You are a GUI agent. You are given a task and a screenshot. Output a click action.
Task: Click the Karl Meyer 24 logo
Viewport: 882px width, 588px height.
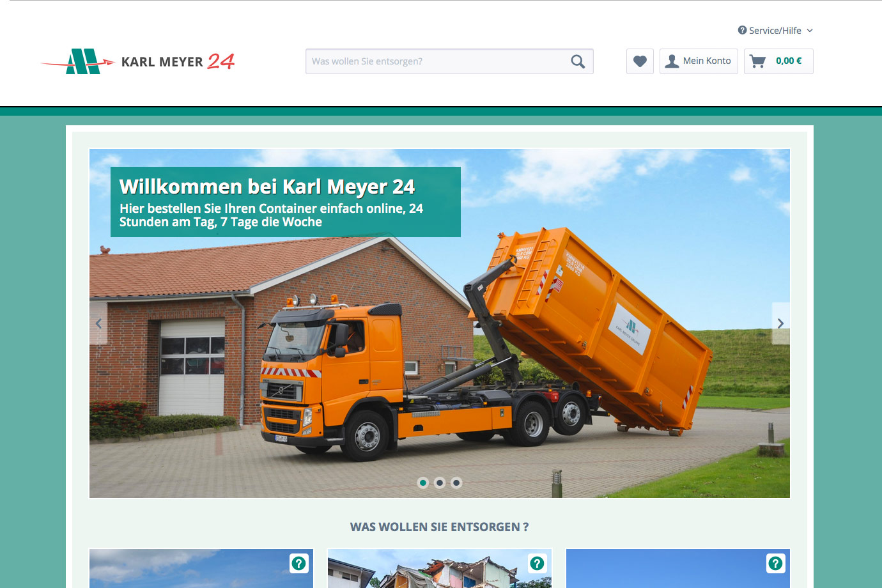coord(137,61)
